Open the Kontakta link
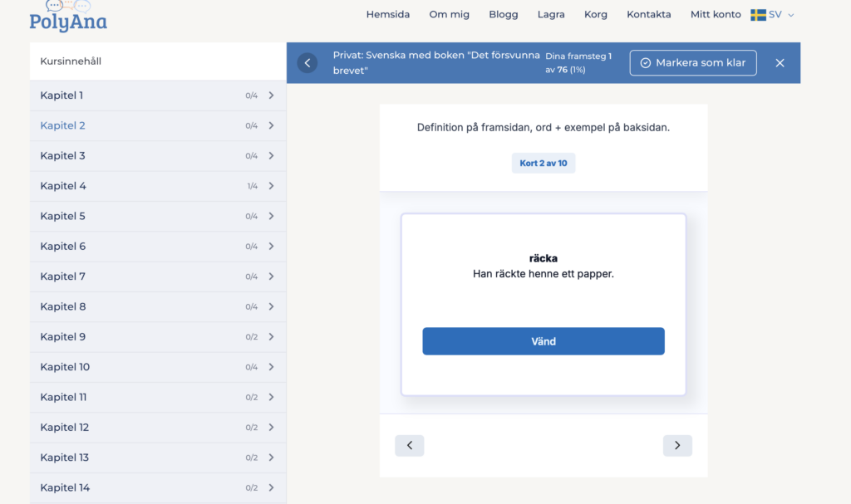851x504 pixels. [648, 15]
